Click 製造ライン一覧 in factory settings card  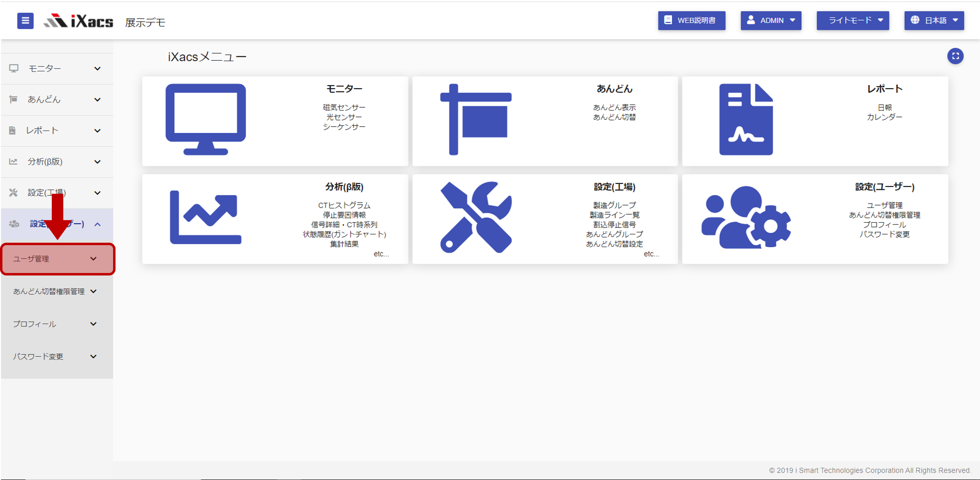(x=614, y=215)
